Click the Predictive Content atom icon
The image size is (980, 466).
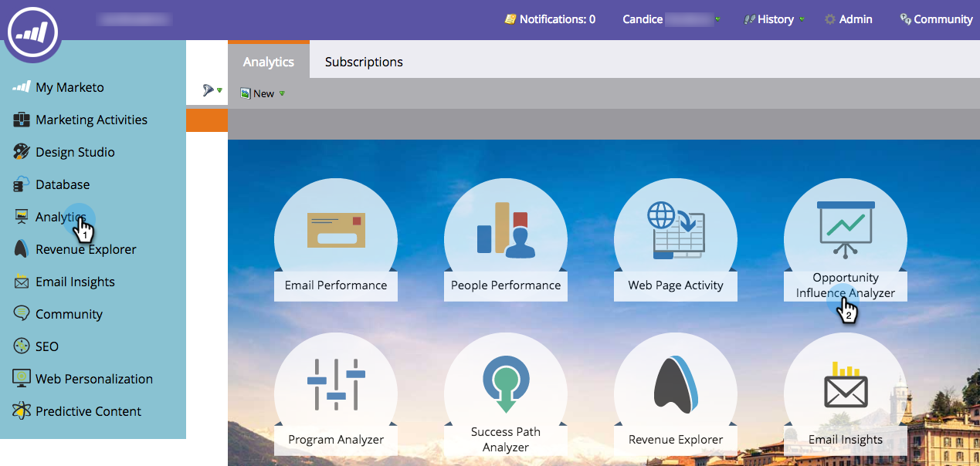(x=22, y=411)
